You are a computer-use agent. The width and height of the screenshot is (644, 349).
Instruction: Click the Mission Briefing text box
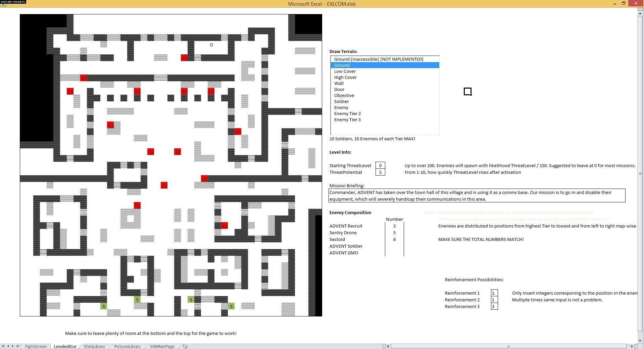tap(477, 196)
